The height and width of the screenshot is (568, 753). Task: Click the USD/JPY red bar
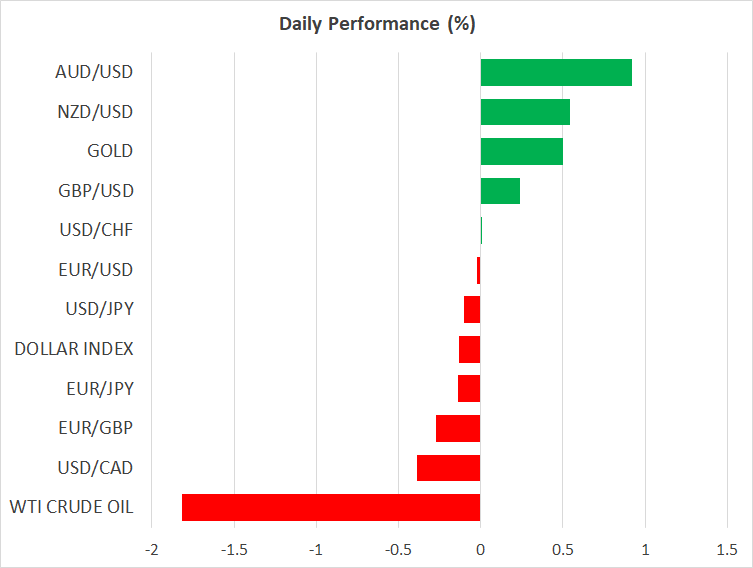[472, 309]
